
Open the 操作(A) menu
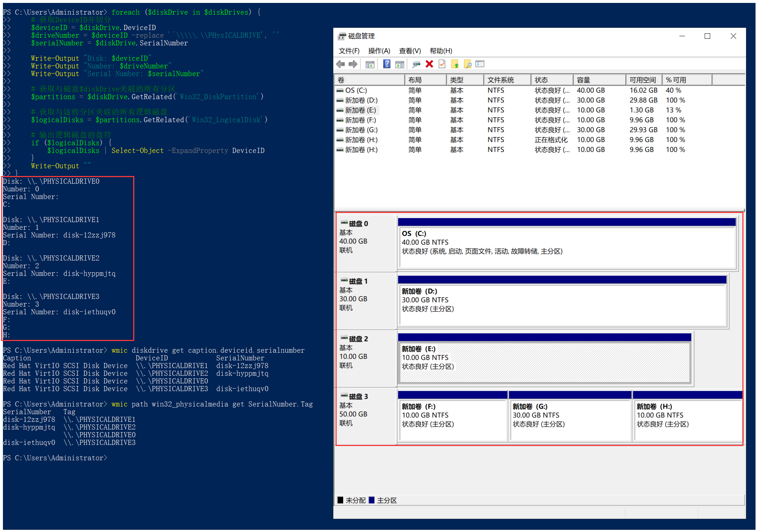(379, 51)
